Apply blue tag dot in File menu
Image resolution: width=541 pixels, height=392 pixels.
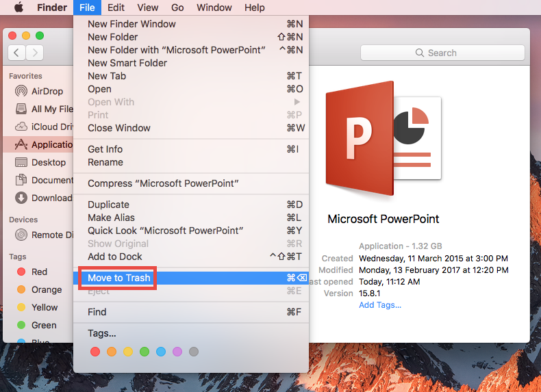(x=161, y=352)
